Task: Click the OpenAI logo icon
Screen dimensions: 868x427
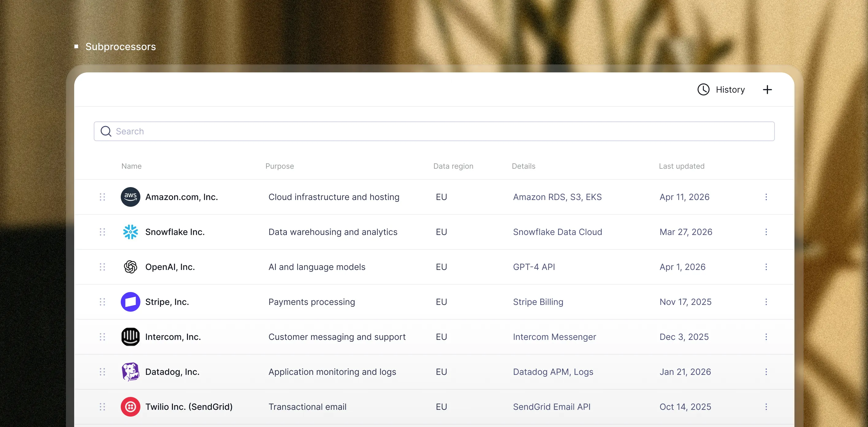Action: pyautogui.click(x=130, y=267)
